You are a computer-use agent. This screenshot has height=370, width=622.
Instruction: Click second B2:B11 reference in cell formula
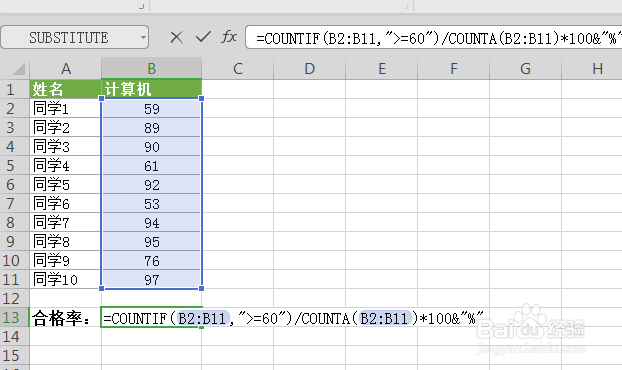[x=384, y=318]
